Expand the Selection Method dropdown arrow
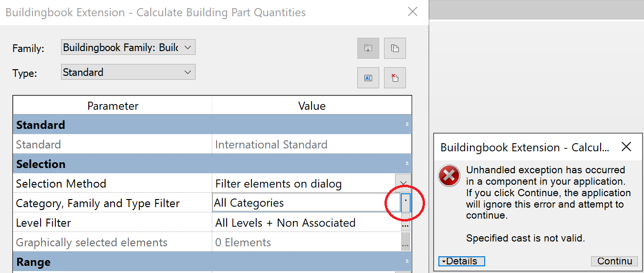This screenshot has width=644, height=273. click(403, 184)
